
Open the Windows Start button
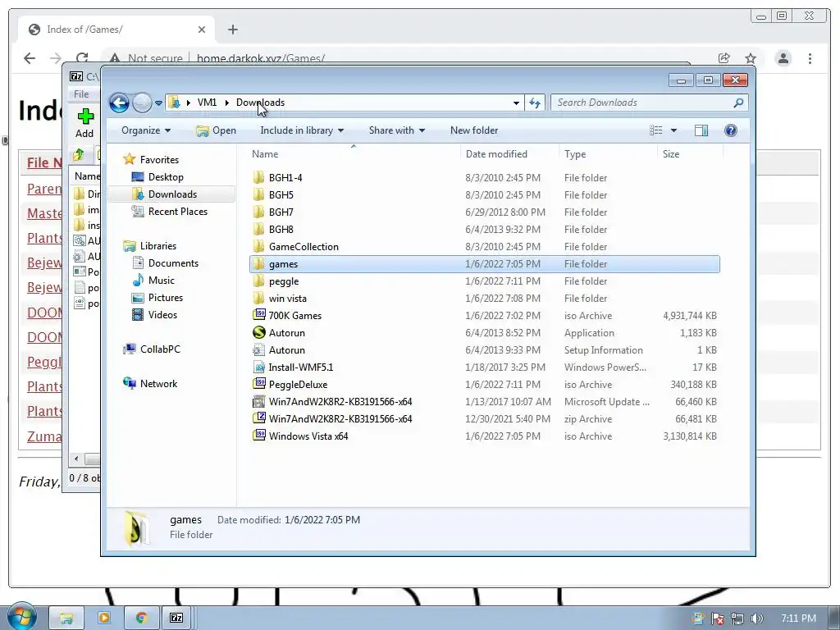(x=21, y=617)
